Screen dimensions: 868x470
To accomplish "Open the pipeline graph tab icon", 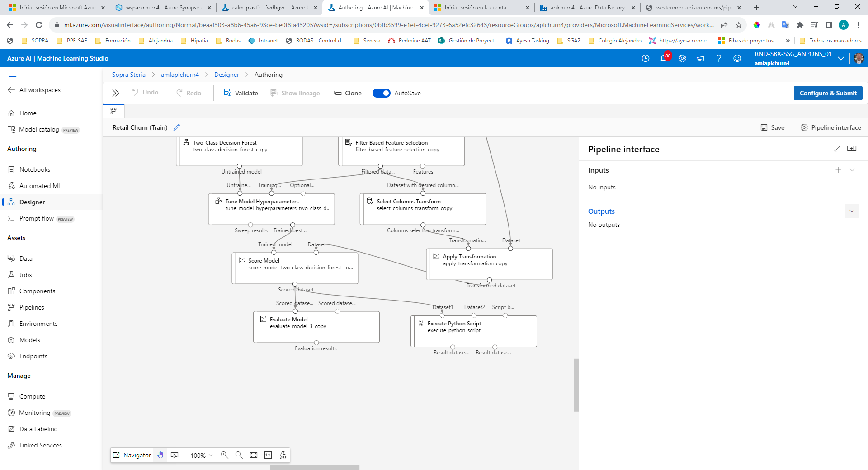I will (113, 111).
